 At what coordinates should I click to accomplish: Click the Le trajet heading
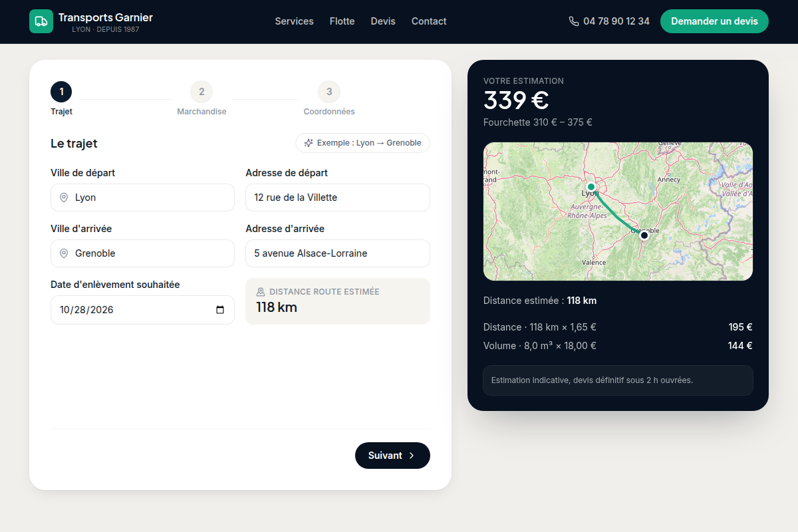point(74,144)
